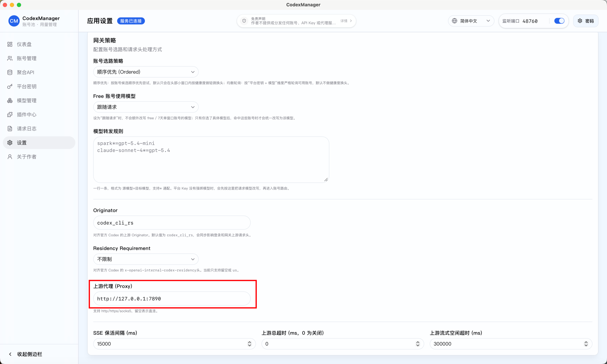Click the account management people icon
The height and width of the screenshot is (364, 607).
tap(10, 58)
